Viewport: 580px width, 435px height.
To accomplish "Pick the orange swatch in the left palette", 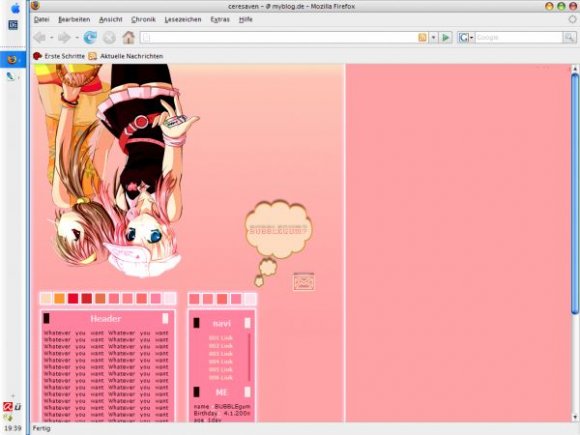I will pyautogui.click(x=59, y=298).
